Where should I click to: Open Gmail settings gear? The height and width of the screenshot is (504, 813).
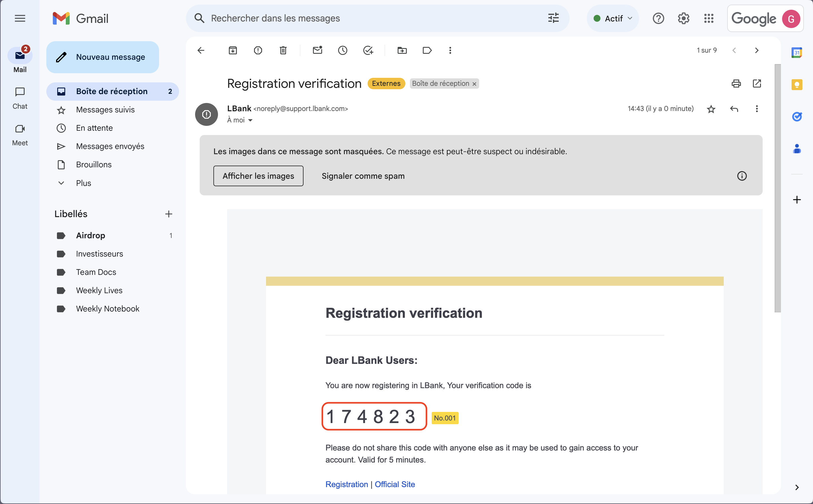[683, 18]
